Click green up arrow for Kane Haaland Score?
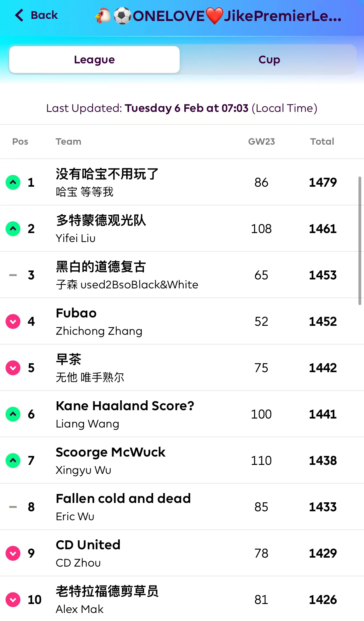 click(13, 414)
